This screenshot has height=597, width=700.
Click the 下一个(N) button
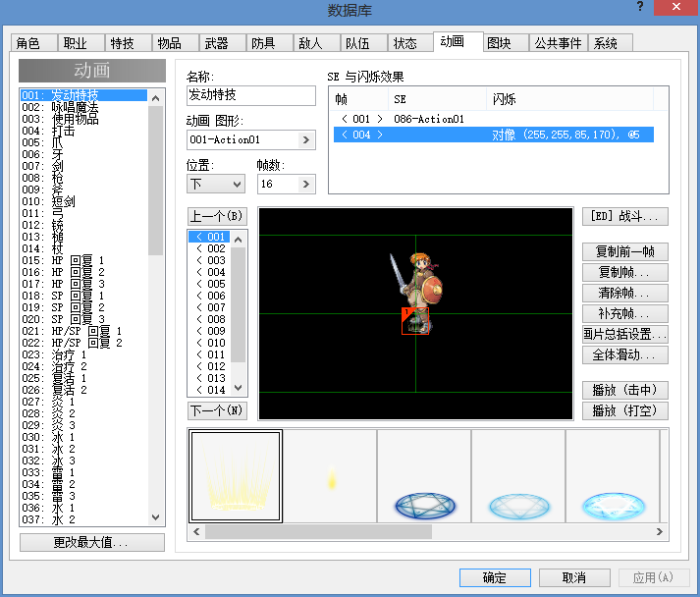tap(217, 410)
